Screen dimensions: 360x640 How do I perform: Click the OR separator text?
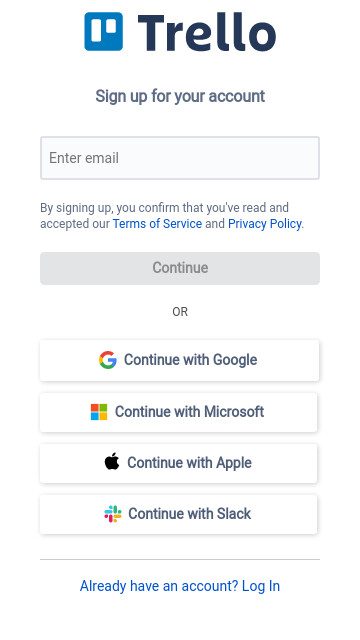coord(180,312)
